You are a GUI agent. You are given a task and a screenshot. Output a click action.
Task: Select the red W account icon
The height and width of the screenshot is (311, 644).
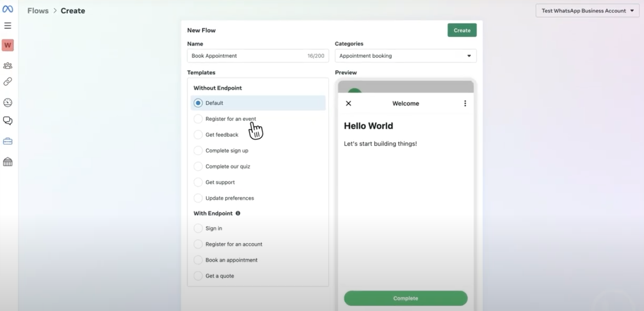click(7, 45)
